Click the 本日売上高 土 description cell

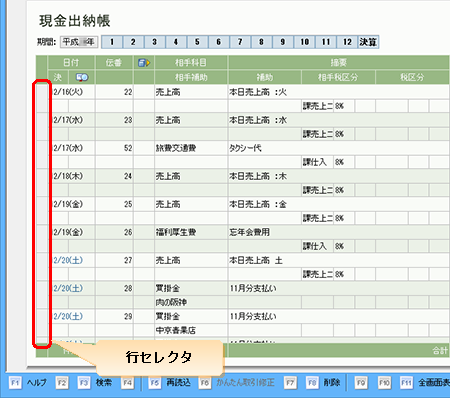click(x=339, y=260)
